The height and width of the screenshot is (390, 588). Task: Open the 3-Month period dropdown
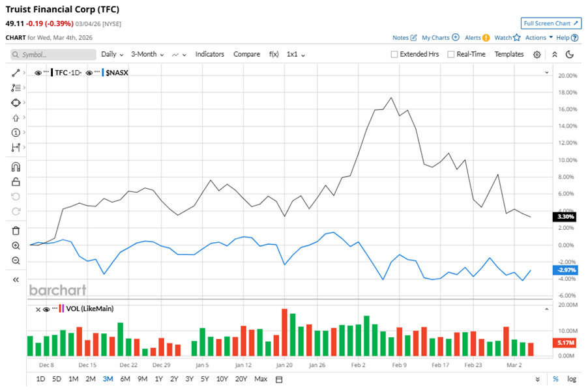point(147,54)
